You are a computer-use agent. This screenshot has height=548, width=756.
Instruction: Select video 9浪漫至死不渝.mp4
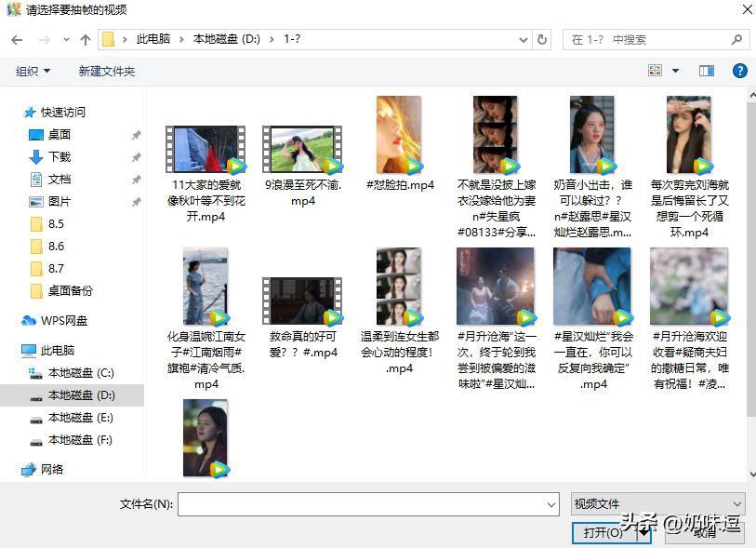pos(303,165)
